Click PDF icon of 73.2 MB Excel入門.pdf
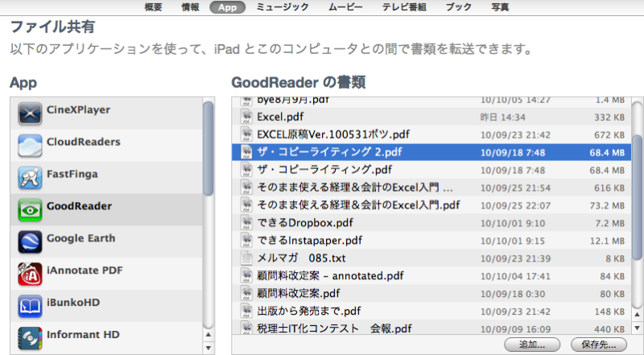The image size is (644, 355). [x=246, y=205]
